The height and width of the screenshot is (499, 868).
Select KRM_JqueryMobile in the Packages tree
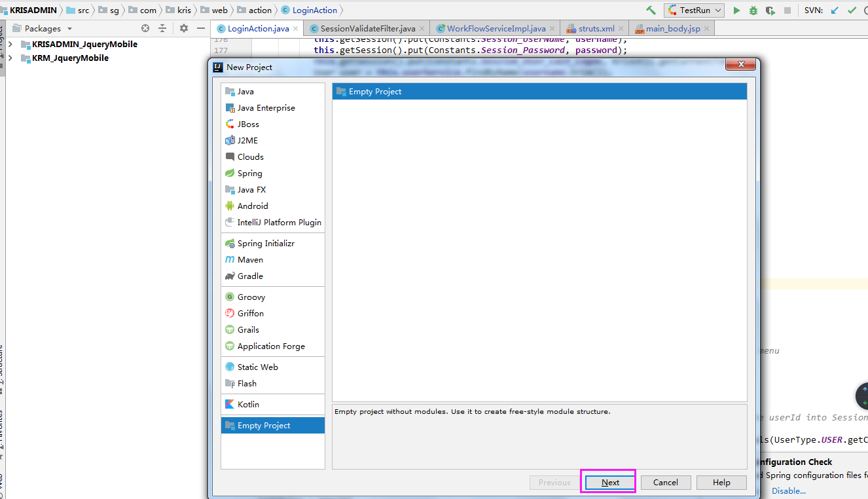tap(70, 58)
